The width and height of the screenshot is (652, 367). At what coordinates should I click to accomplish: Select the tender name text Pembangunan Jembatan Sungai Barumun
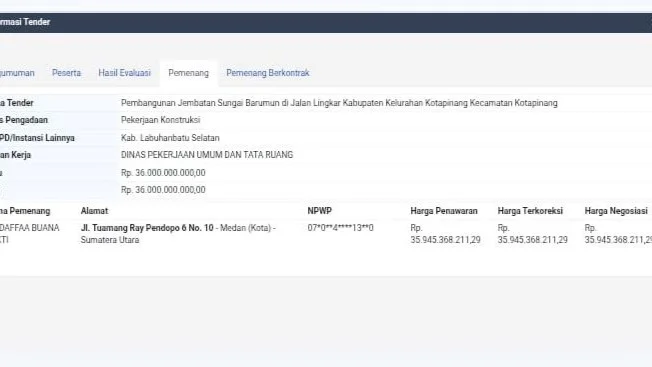(x=200, y=103)
